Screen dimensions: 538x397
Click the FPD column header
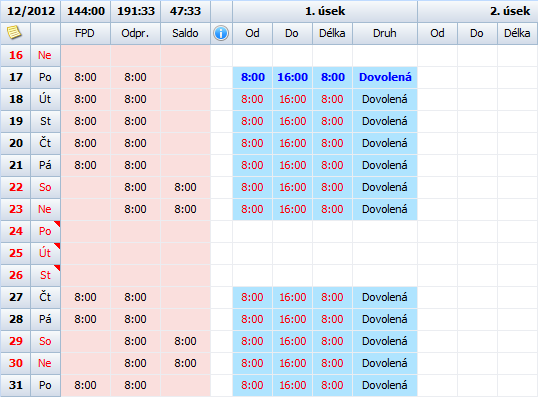click(85, 33)
